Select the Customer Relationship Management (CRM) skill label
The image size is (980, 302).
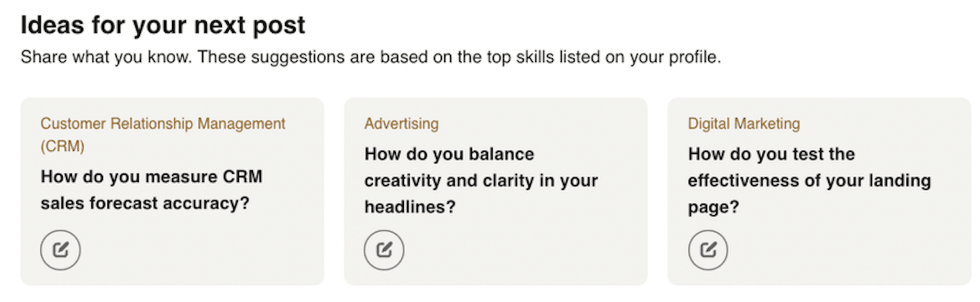point(163,134)
